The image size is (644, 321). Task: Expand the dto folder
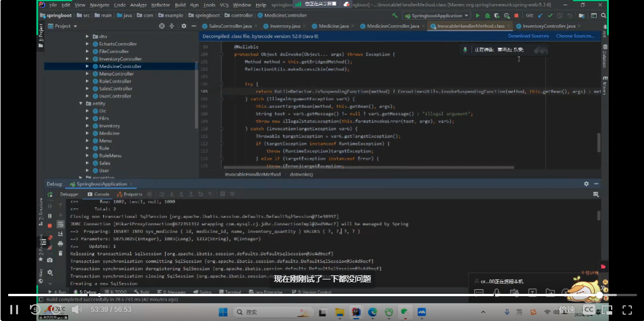click(x=87, y=36)
